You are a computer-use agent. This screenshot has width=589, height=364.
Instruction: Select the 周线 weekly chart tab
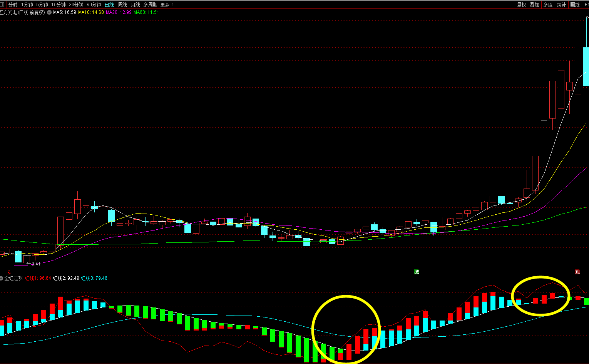point(122,5)
